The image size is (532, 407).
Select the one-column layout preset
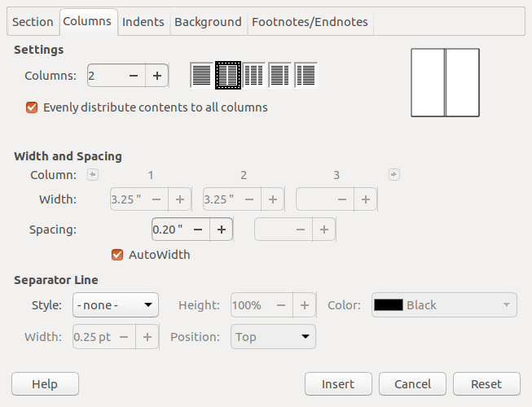201,76
